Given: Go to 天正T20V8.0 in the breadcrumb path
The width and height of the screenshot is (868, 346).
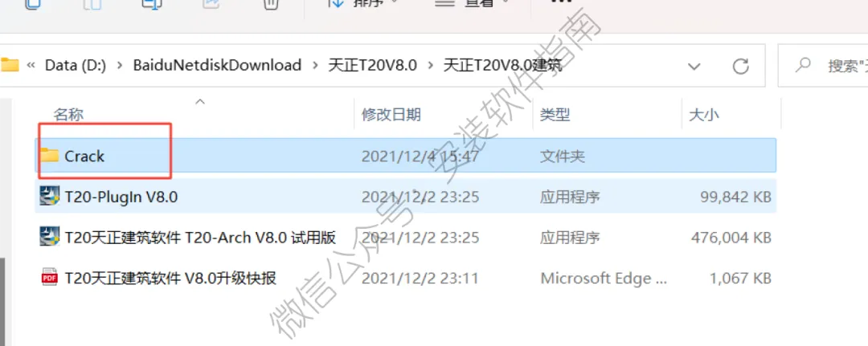Looking at the screenshot, I should coord(372,65).
